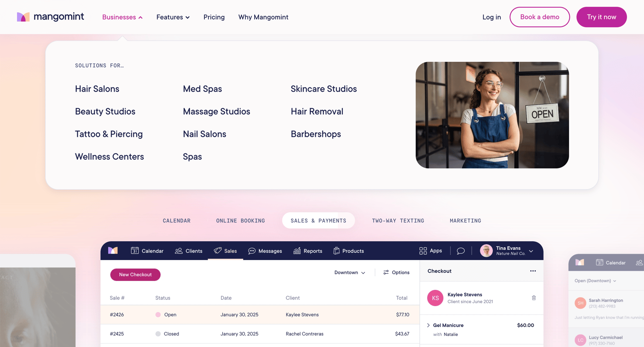Go to the Pricing page

point(214,17)
